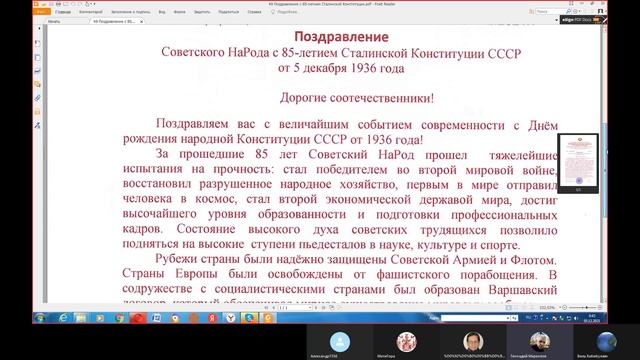Image resolution: width=640 pixels, height=360 pixels.
Task: Select first participant with blue avatar
Action: tap(340, 342)
